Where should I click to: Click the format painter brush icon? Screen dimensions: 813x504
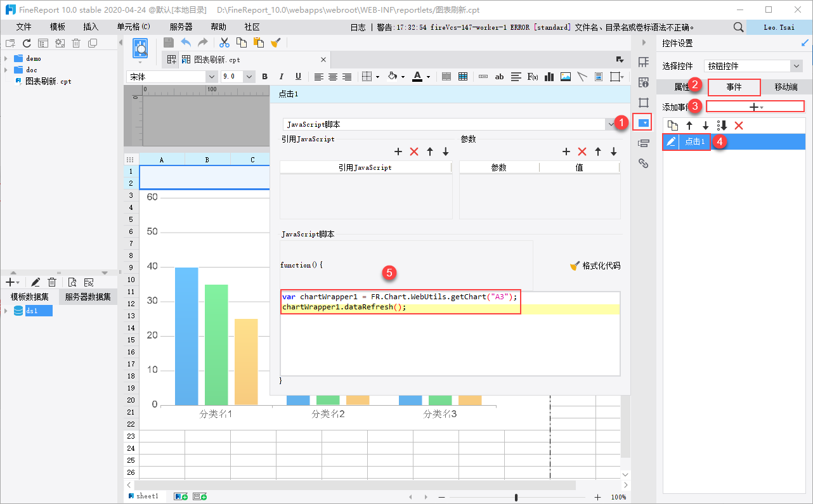(x=275, y=42)
